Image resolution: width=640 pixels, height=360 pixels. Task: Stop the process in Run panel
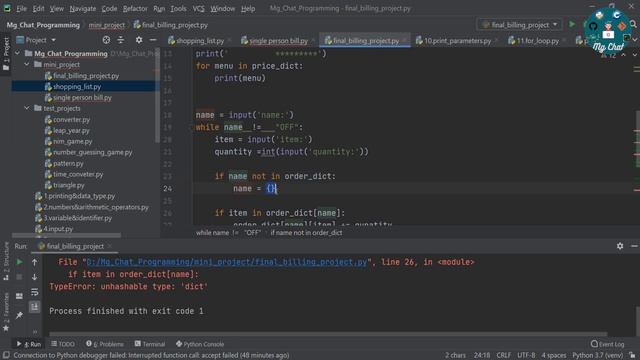pos(19,278)
